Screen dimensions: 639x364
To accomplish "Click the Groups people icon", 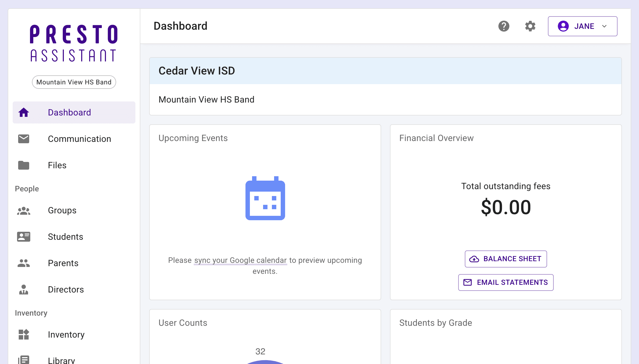I will point(24,211).
